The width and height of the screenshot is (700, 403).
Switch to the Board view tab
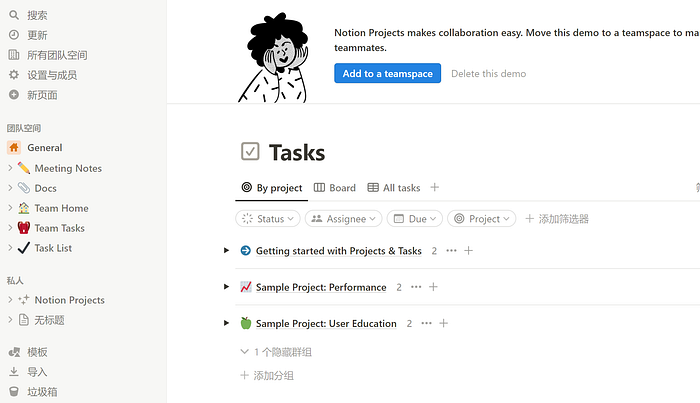(x=335, y=188)
